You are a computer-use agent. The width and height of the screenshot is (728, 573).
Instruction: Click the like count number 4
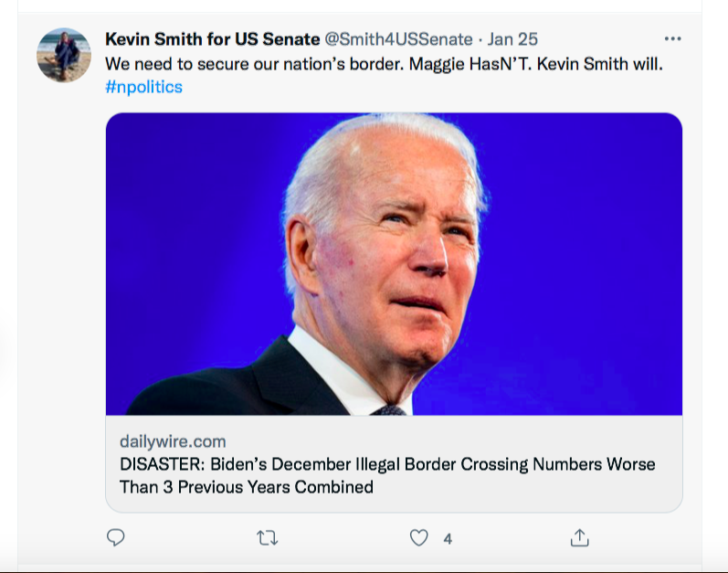point(448,539)
